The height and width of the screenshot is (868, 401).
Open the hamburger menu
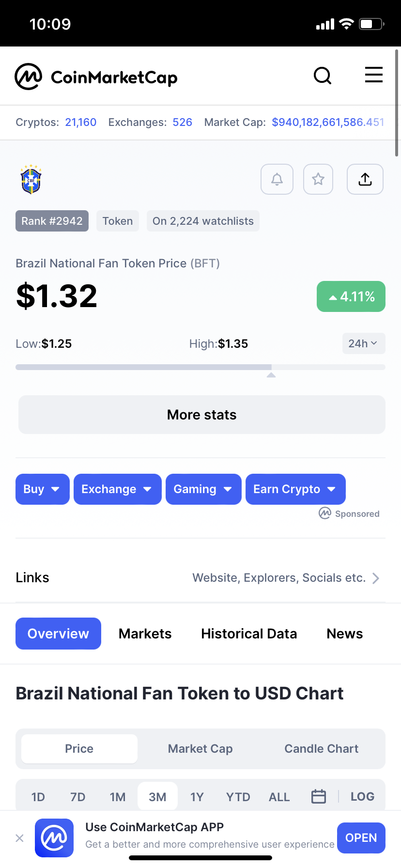click(x=374, y=75)
